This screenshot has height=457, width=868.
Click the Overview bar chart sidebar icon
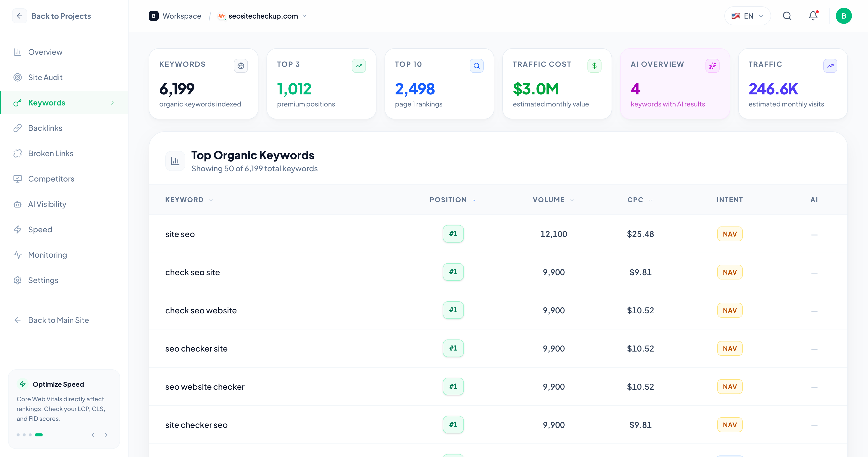(x=18, y=52)
